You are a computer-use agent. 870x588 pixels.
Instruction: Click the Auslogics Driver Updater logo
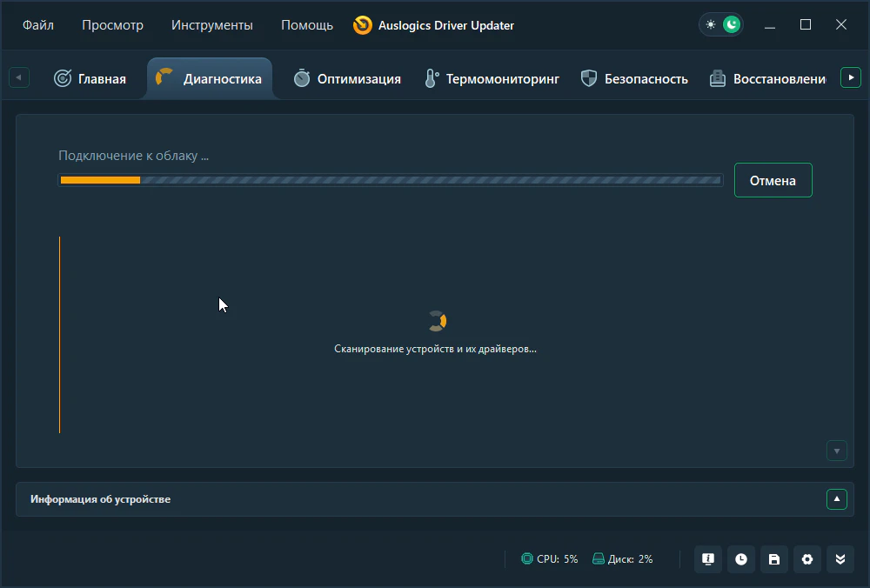[x=362, y=25]
